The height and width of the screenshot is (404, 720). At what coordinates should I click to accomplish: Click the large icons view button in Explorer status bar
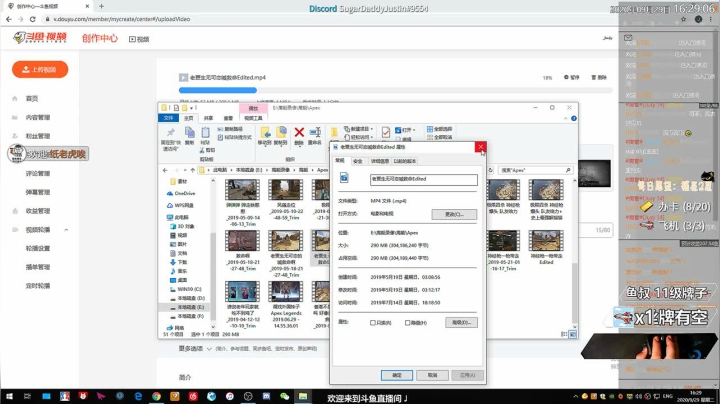(573, 334)
